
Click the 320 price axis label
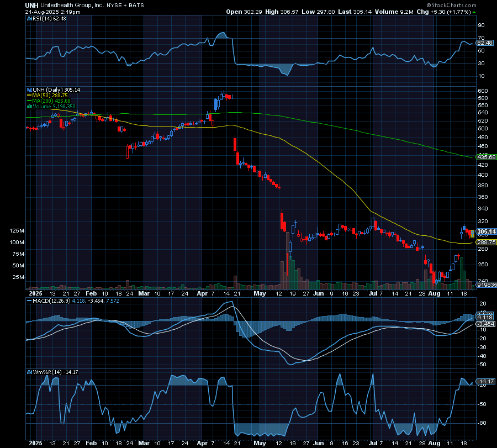pos(483,222)
